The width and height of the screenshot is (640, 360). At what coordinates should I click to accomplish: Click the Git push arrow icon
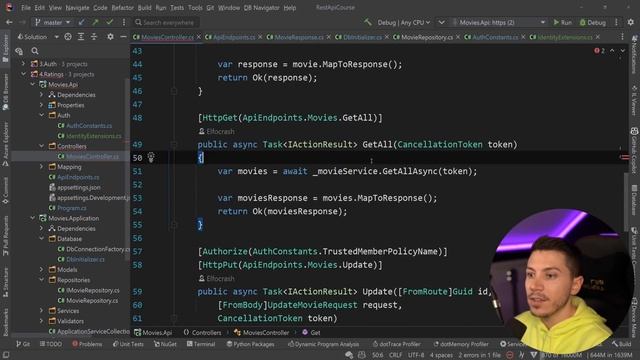96,22
